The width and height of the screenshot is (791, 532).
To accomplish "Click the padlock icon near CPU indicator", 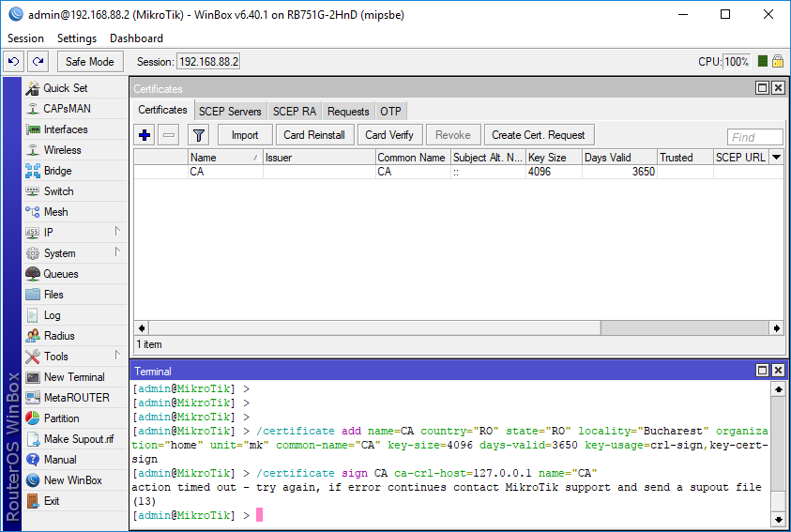I will (x=778, y=61).
